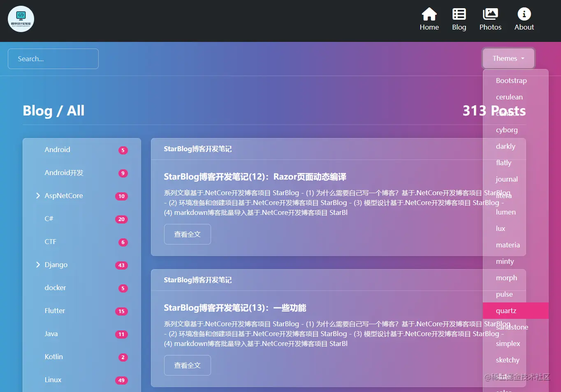This screenshot has width=561, height=392.
Task: Choose the morph theme
Action: click(516, 278)
